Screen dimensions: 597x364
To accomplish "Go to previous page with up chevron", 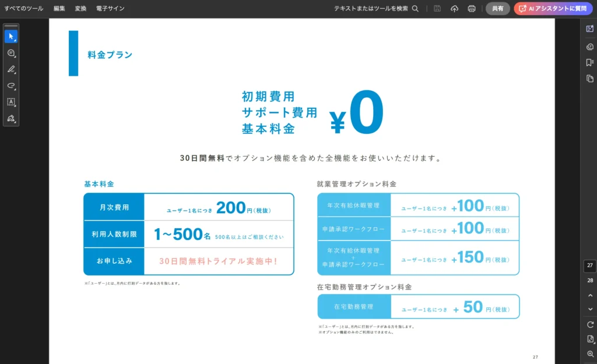I will (x=590, y=295).
